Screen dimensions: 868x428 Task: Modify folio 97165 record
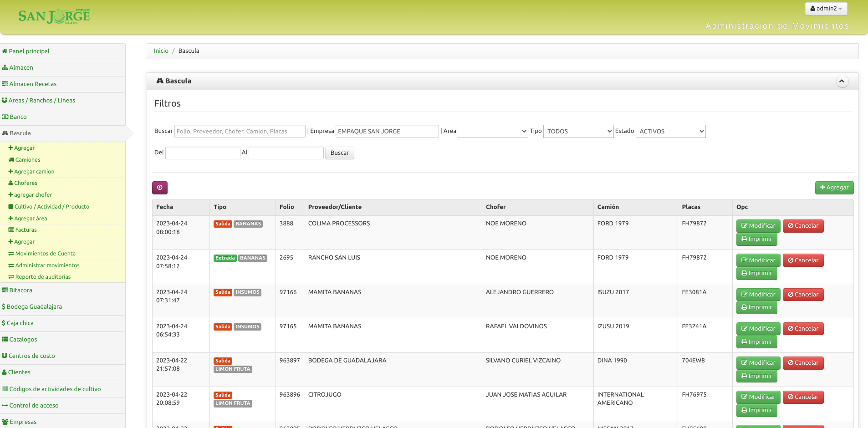[x=758, y=329]
